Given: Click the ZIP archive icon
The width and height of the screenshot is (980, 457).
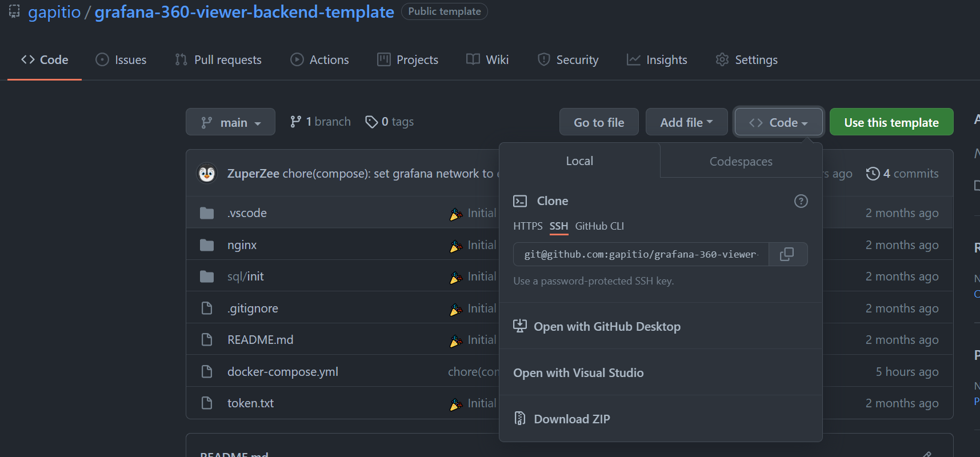Looking at the screenshot, I should (520, 419).
